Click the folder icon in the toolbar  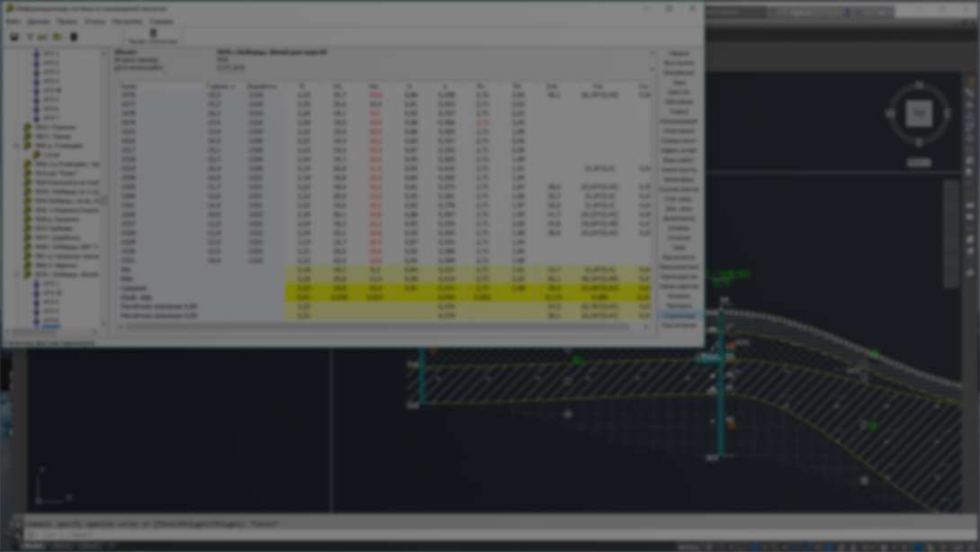(x=58, y=37)
